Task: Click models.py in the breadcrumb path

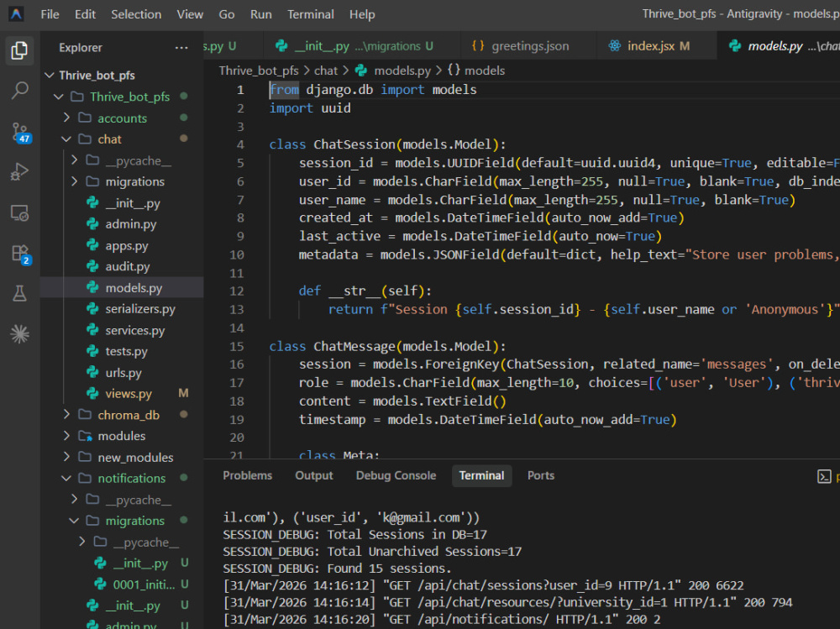Action: [402, 71]
